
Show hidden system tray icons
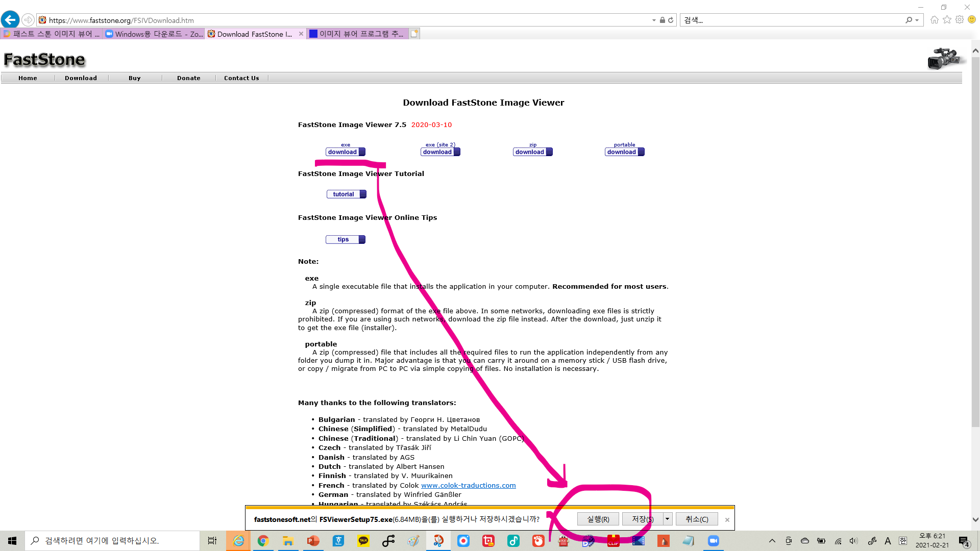click(x=772, y=541)
